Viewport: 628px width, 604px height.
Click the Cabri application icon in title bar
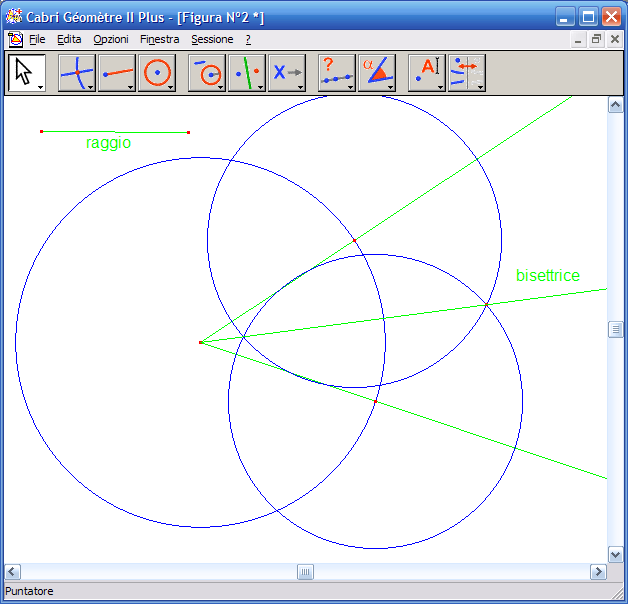[14, 17]
